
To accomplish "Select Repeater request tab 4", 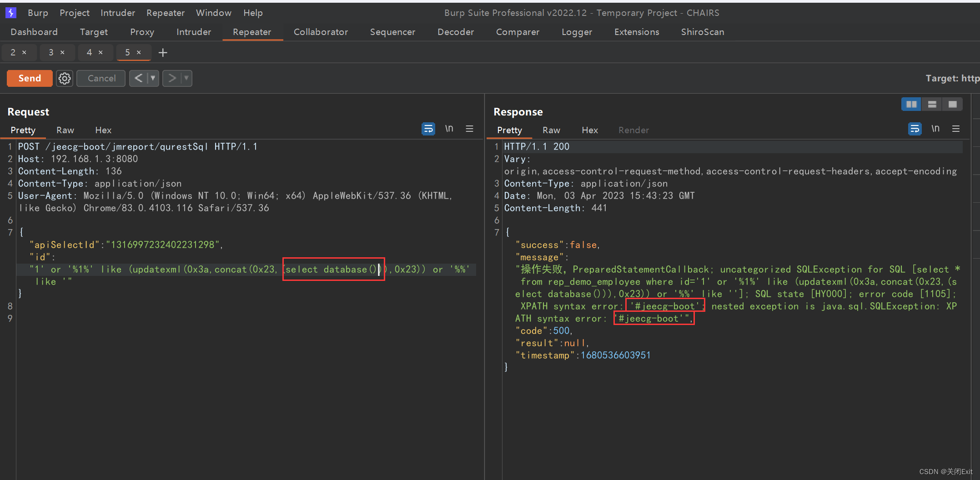I will click(89, 52).
